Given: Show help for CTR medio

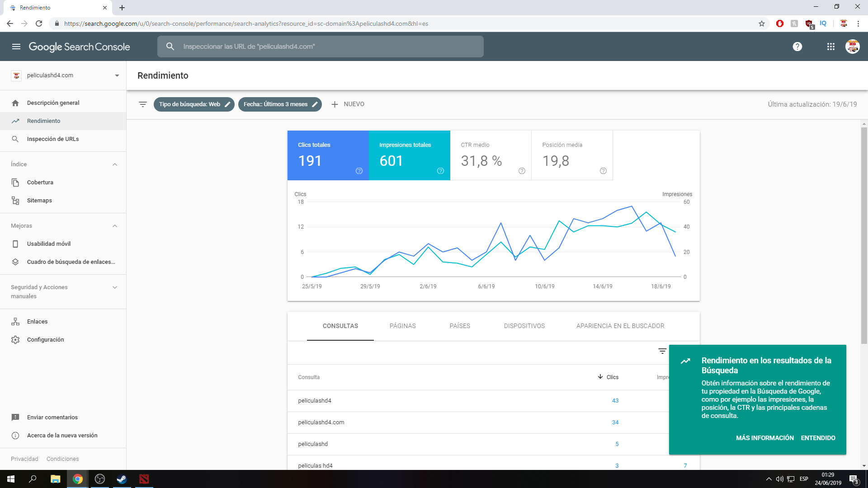Looking at the screenshot, I should coord(522,171).
